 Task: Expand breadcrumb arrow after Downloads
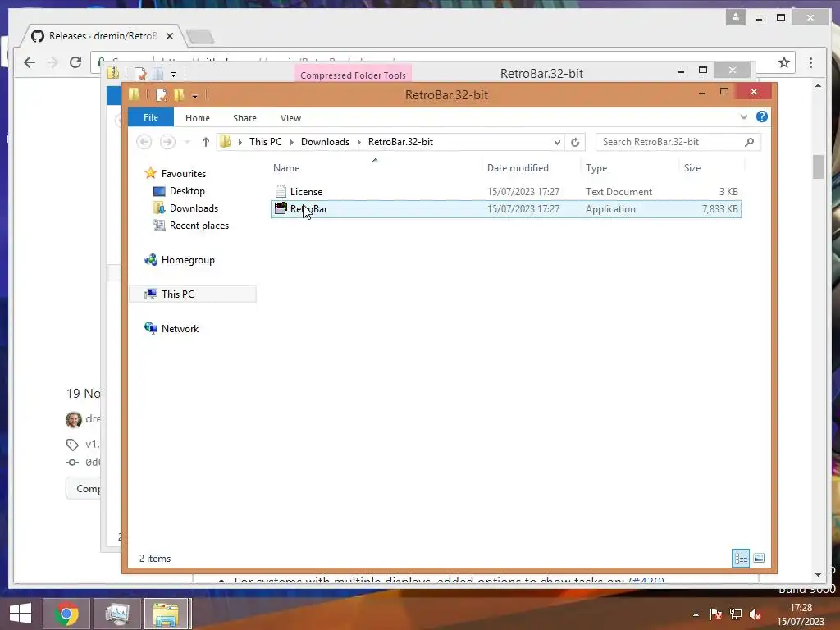click(x=359, y=142)
